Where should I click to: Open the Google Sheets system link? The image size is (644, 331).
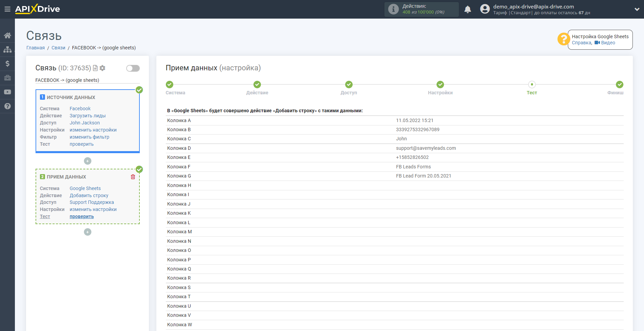point(85,188)
